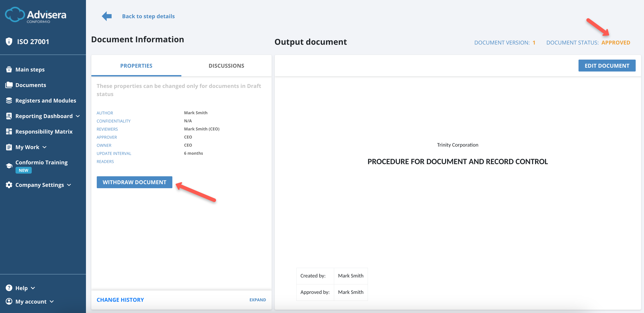
Task: Click the Registers and Modules database icon
Action: click(x=9, y=101)
